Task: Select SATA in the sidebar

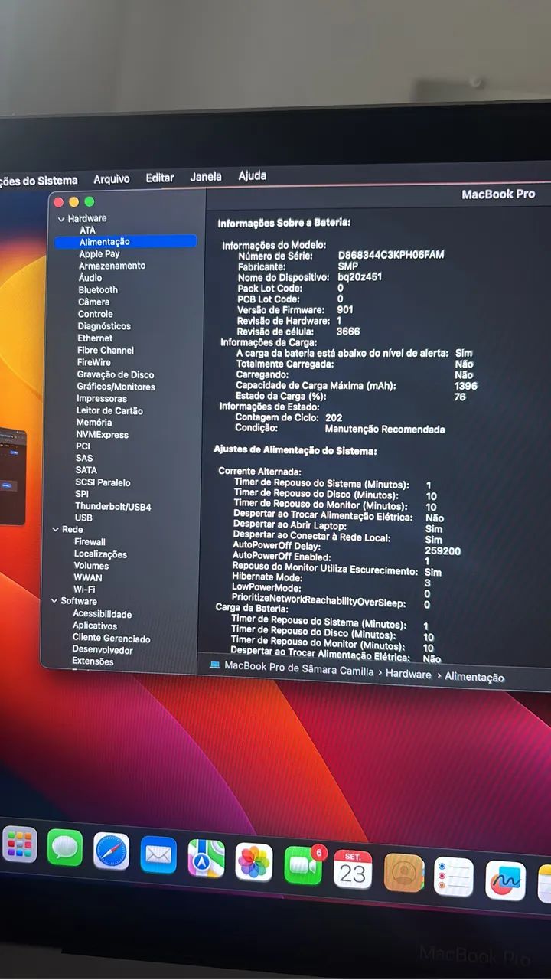Action: click(x=86, y=470)
